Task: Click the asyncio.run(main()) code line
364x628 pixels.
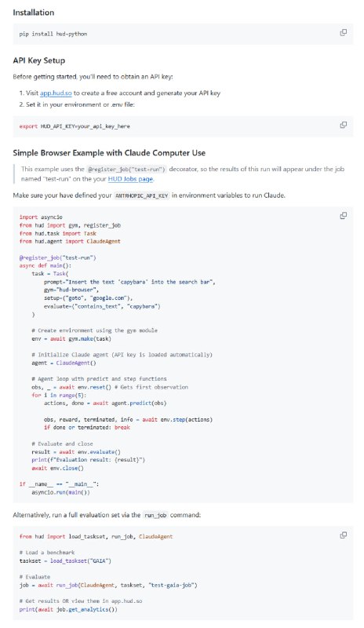Action: (60, 492)
